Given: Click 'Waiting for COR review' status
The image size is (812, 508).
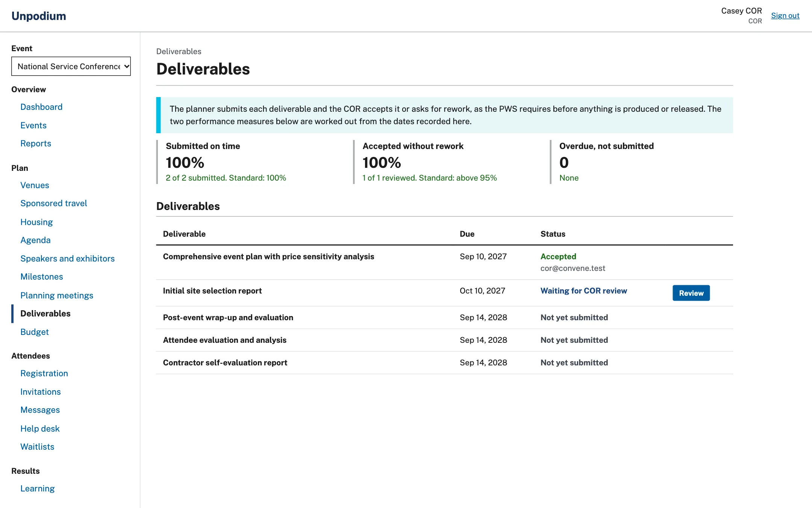Looking at the screenshot, I should pyautogui.click(x=584, y=291).
